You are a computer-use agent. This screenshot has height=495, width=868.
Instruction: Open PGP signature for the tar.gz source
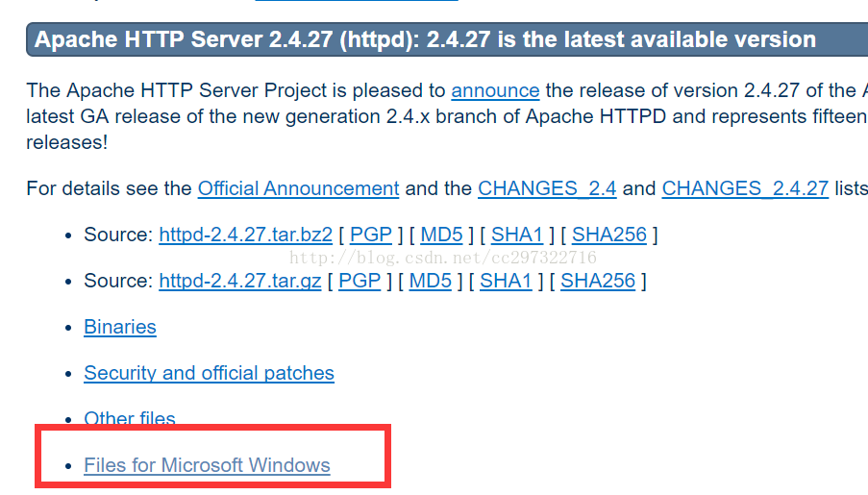(360, 281)
